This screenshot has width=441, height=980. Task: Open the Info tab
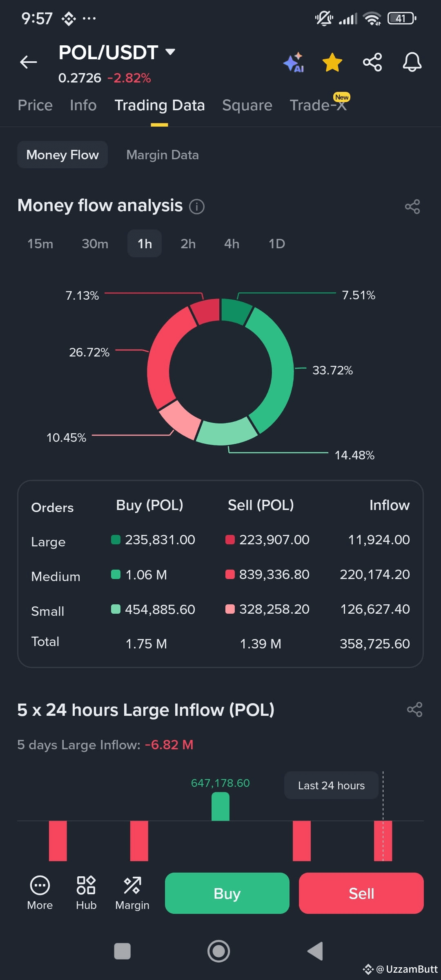point(83,105)
